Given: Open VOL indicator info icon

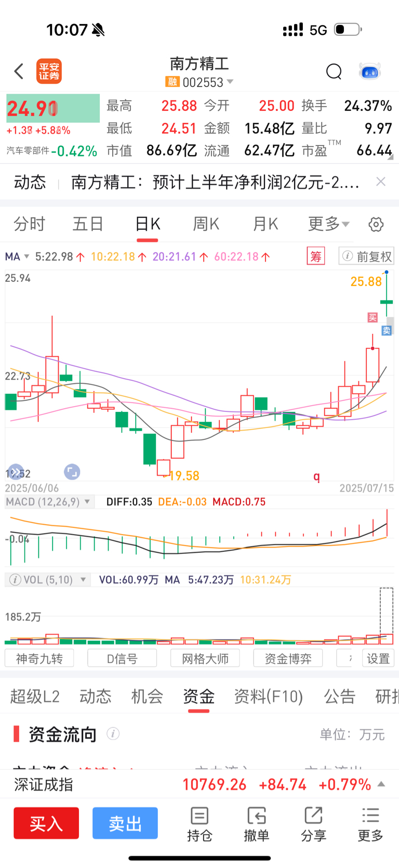Looking at the screenshot, I should (15, 580).
